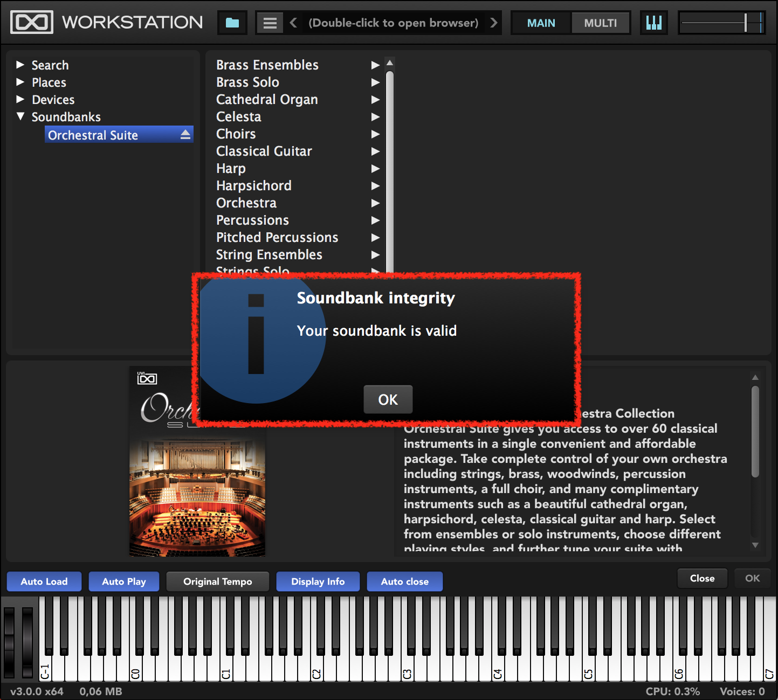Expand the Devices tree node

20,99
